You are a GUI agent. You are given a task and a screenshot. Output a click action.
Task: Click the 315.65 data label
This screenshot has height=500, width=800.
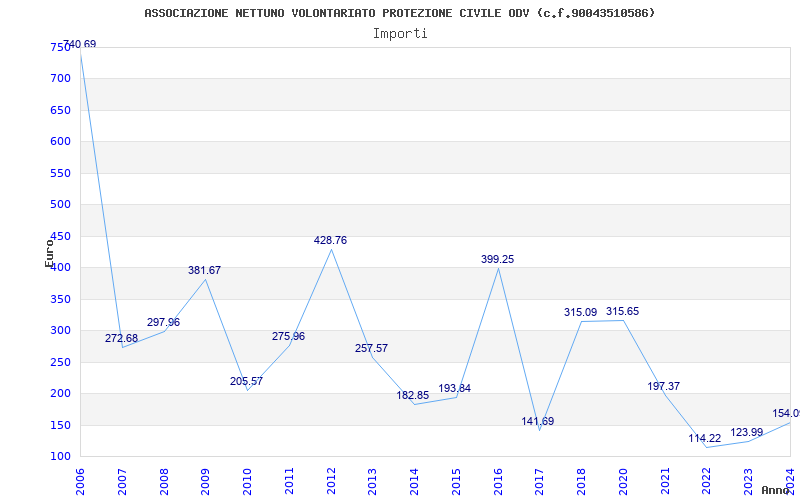coord(622,312)
